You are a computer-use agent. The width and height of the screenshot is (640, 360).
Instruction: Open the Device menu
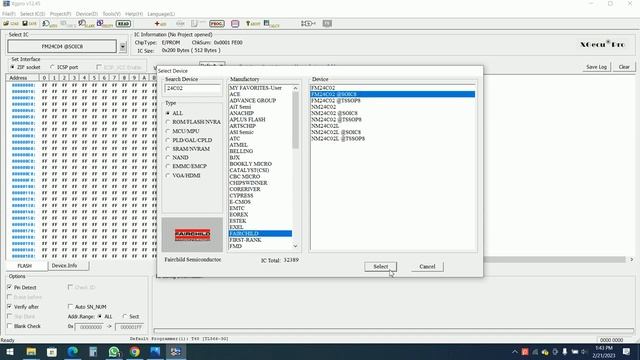87,14
